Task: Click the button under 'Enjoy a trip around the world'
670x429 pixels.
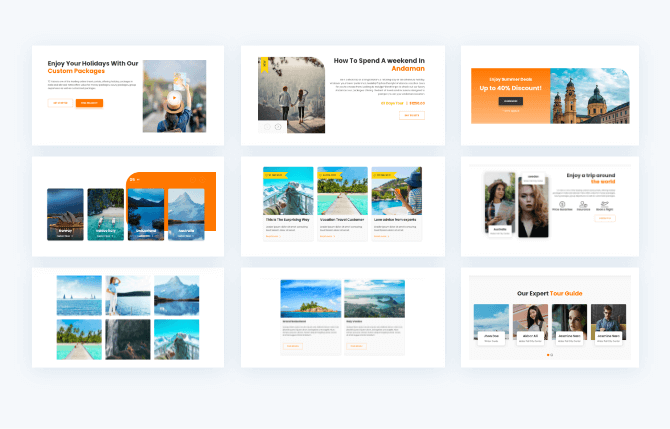Action: coord(604,217)
